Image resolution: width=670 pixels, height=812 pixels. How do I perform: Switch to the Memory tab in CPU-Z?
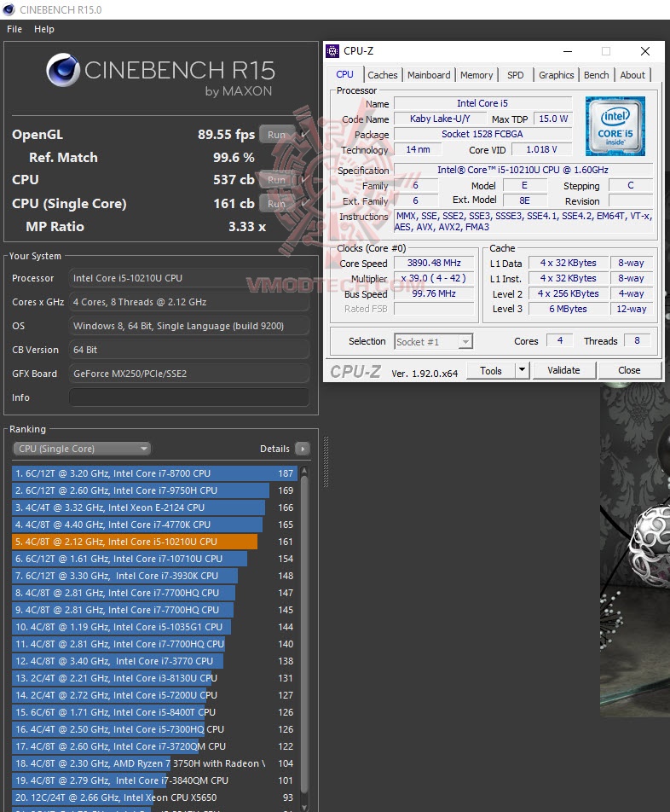tap(477, 75)
